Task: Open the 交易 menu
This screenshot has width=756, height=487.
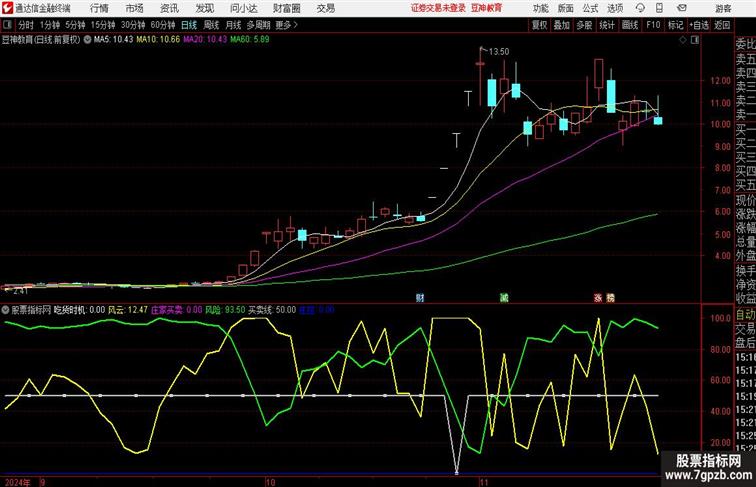Action: pyautogui.click(x=326, y=8)
